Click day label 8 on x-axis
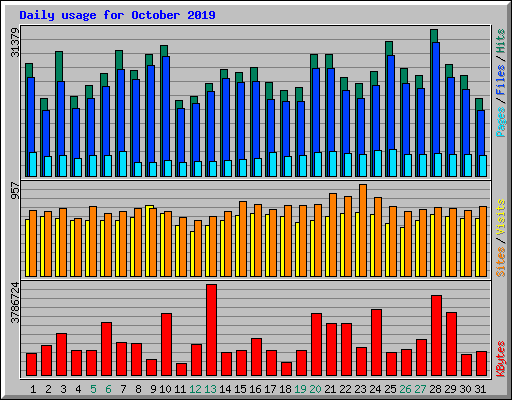This screenshot has width=512, height=400. [138, 389]
